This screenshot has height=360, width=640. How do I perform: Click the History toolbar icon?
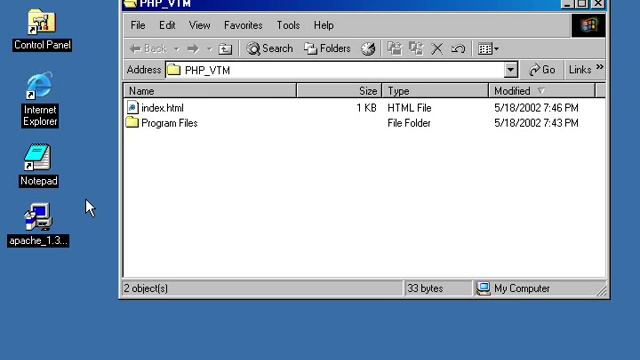pos(368,49)
